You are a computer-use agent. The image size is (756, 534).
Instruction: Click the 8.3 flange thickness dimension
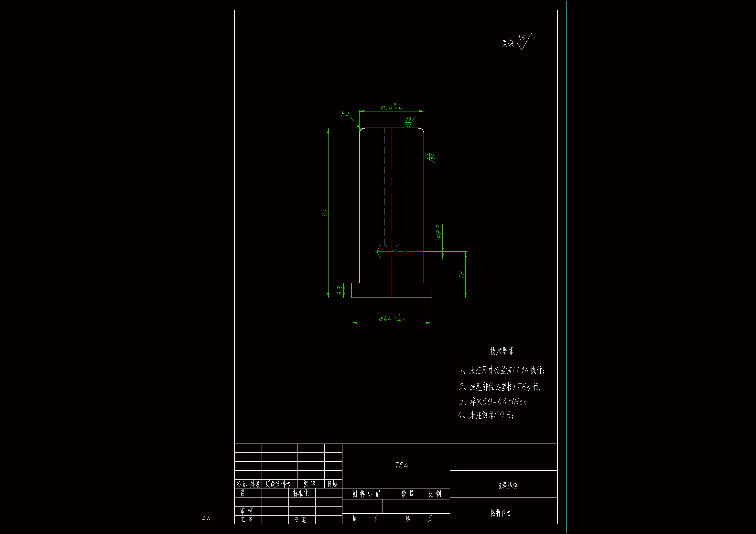[340, 290]
